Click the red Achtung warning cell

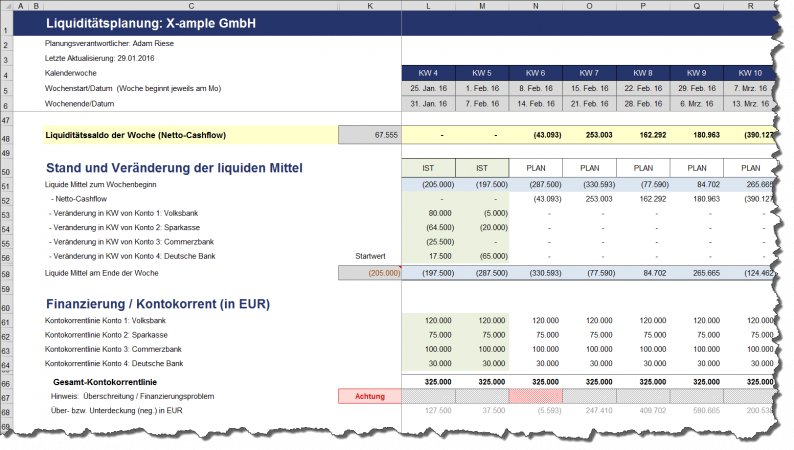pos(370,396)
